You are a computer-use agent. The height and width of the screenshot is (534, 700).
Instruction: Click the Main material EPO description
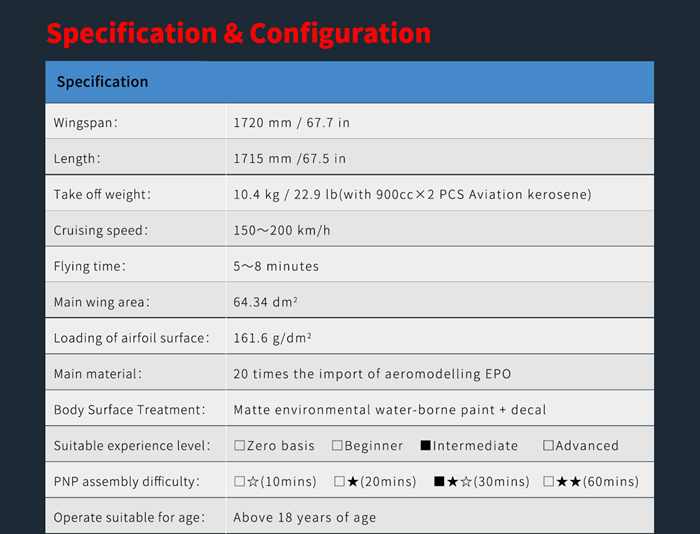(x=372, y=374)
